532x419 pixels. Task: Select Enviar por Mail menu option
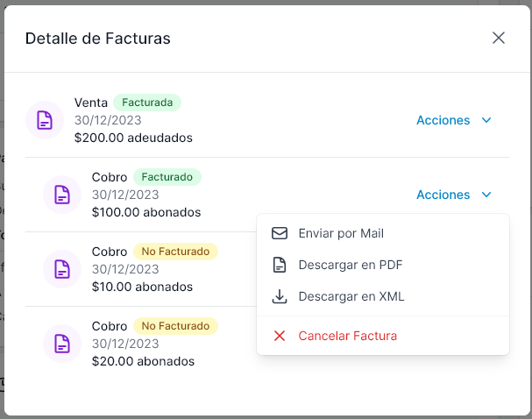point(341,234)
